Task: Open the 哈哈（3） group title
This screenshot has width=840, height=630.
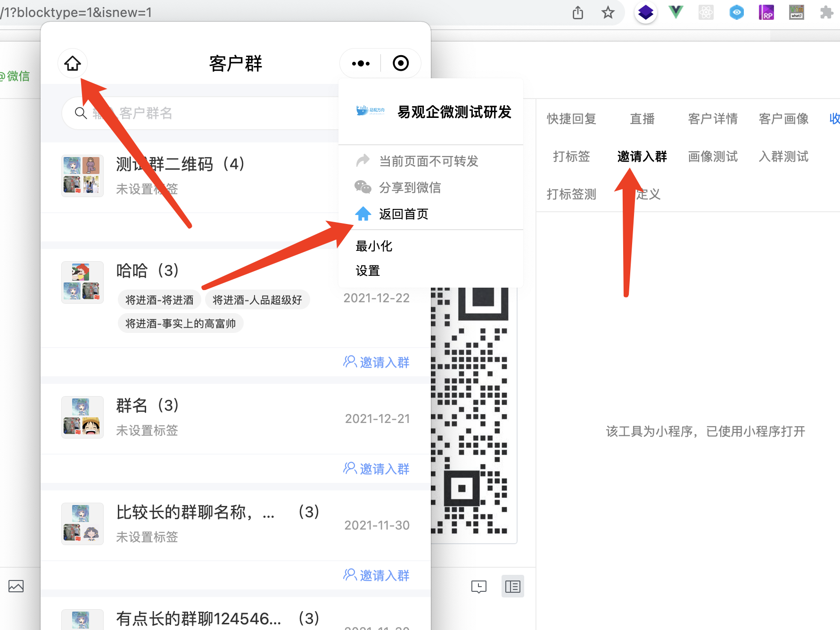Action: 148,271
